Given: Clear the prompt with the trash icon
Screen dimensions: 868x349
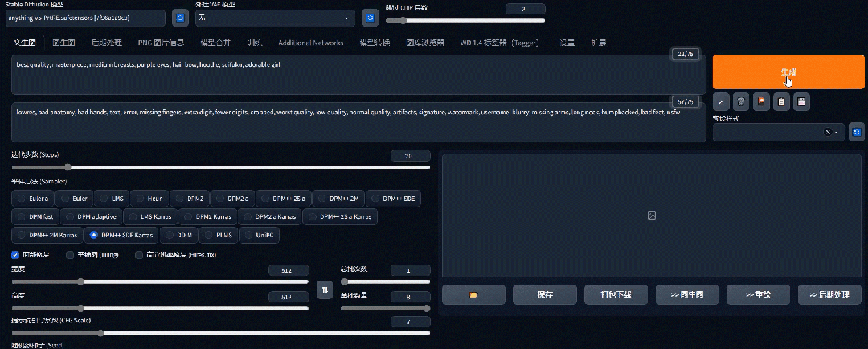Looking at the screenshot, I should [741, 101].
